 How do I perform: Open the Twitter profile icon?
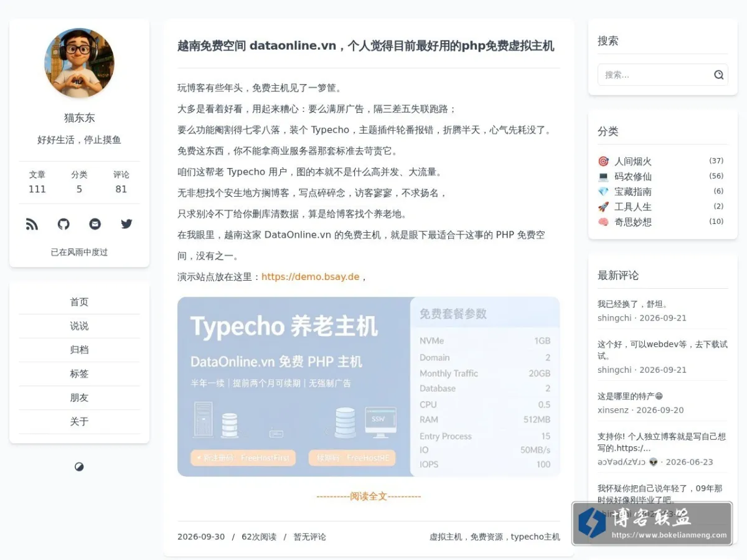click(126, 224)
